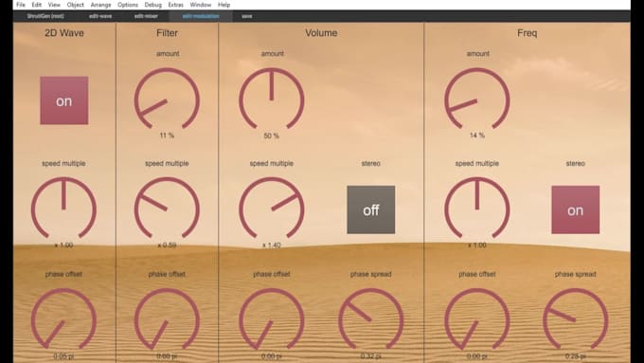This screenshot has width=644, height=363.
Task: Click the Filter amount value 11 %
Action: click(x=167, y=136)
